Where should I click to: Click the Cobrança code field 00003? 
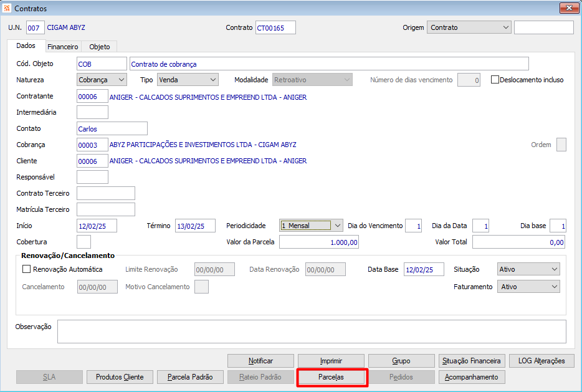pyautogui.click(x=92, y=145)
